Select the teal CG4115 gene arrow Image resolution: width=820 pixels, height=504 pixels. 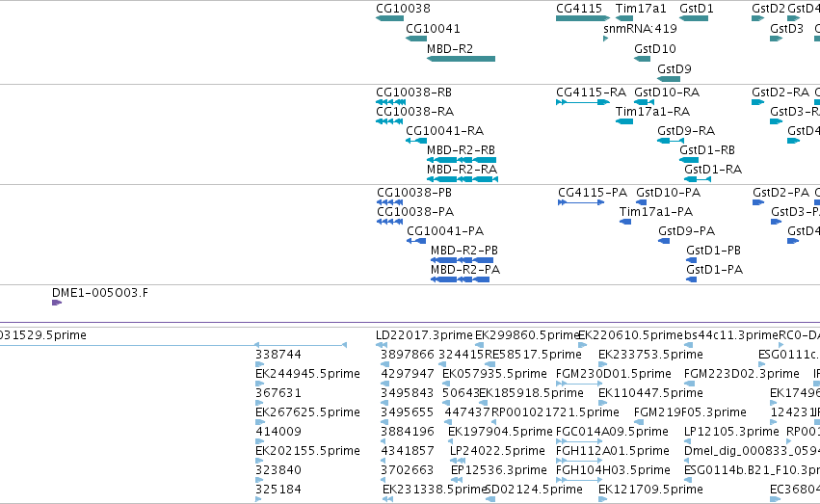583,18
